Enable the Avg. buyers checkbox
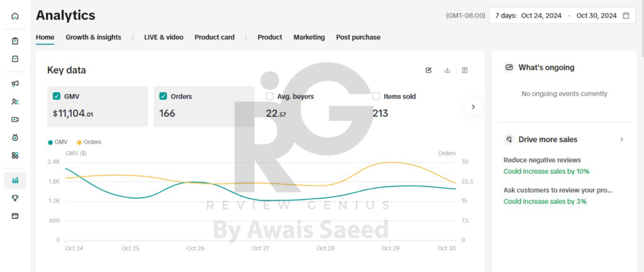The height and width of the screenshot is (272, 644). [270, 96]
